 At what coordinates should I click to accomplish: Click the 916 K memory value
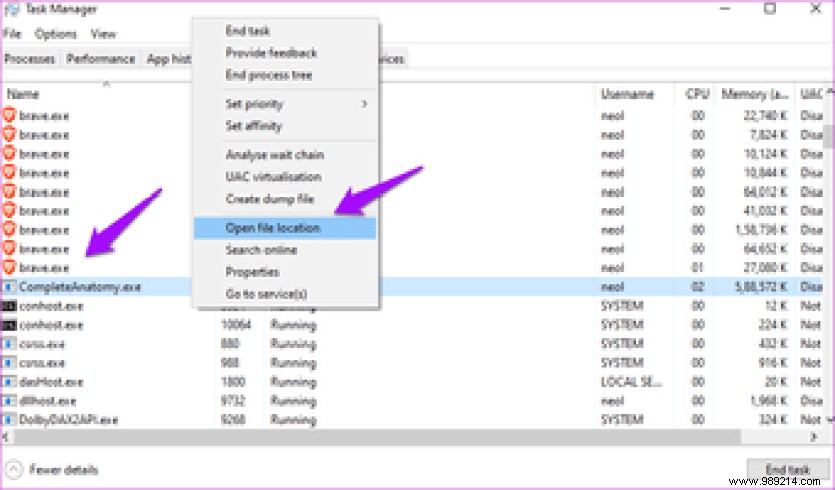coord(773,363)
